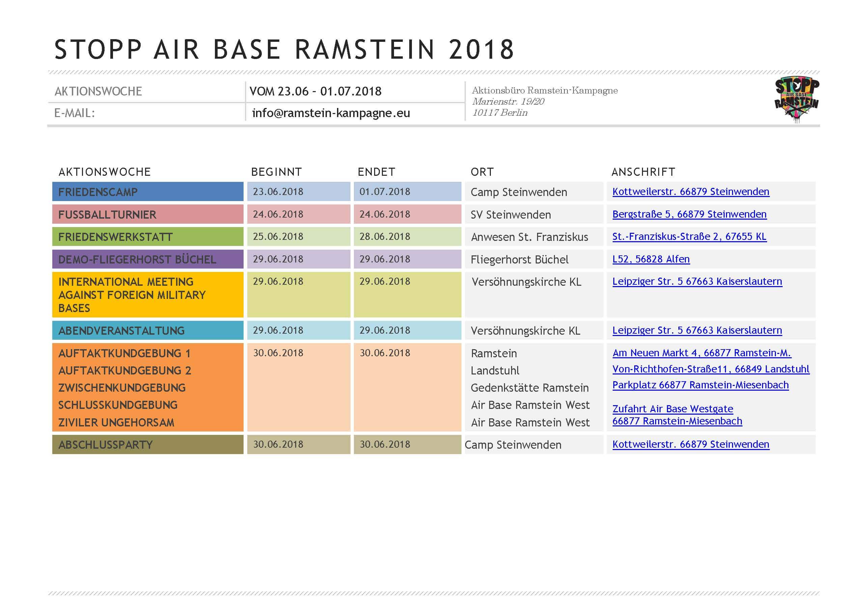Click the Gedenkstätte Ramstein location entry
Screen dimensions: 868x614
530,388
